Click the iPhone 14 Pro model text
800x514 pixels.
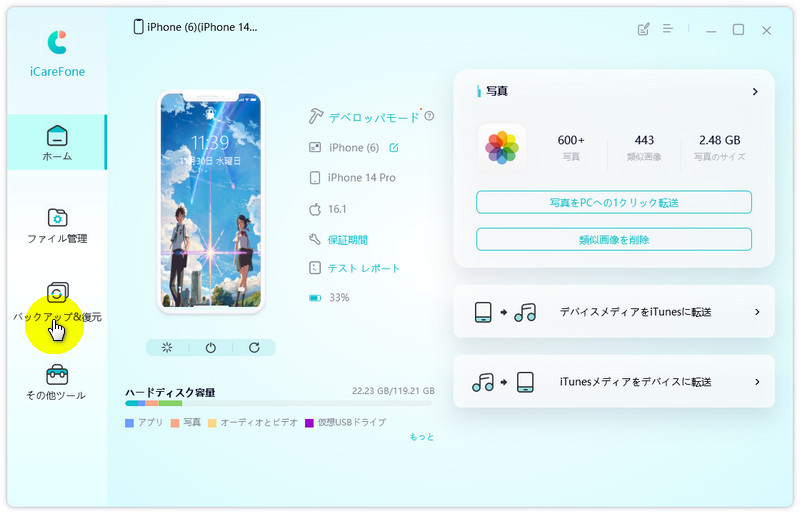point(362,178)
